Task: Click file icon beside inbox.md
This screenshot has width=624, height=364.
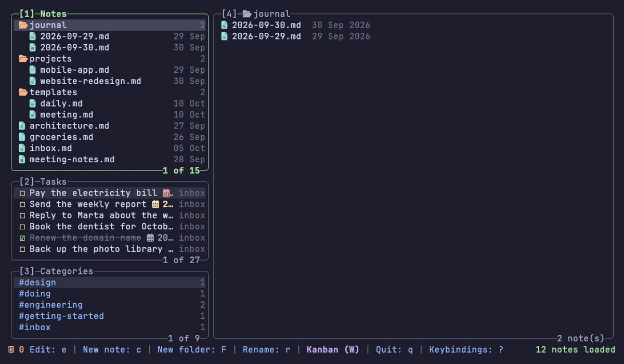Action: [x=22, y=148]
